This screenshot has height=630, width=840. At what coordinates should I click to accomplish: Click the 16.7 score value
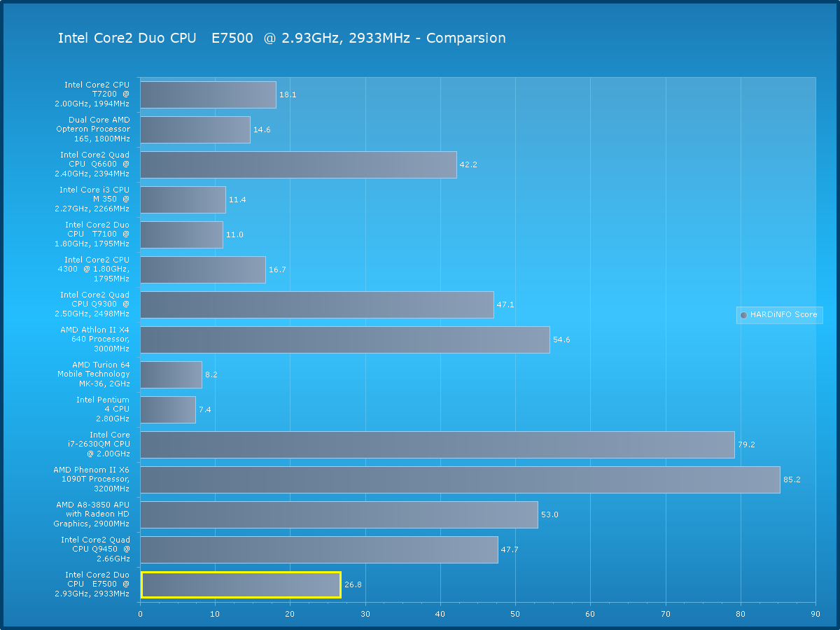pos(277,269)
